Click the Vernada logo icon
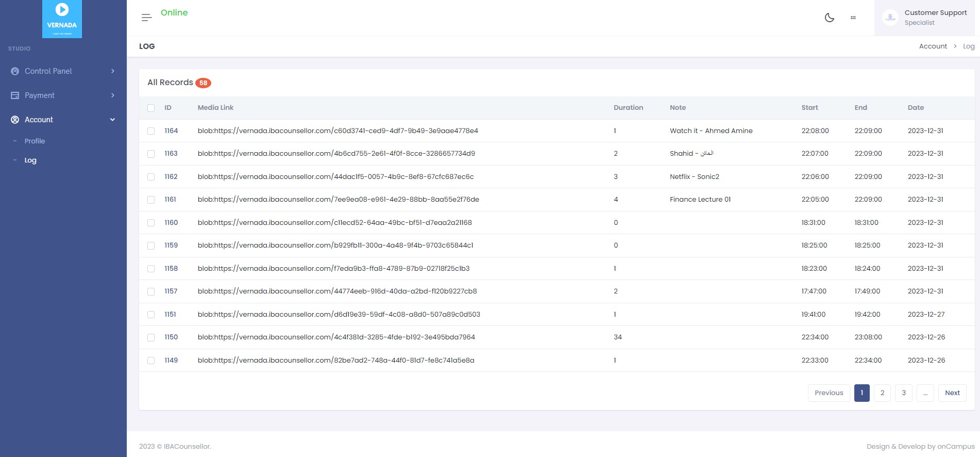The height and width of the screenshot is (457, 980). click(x=62, y=19)
